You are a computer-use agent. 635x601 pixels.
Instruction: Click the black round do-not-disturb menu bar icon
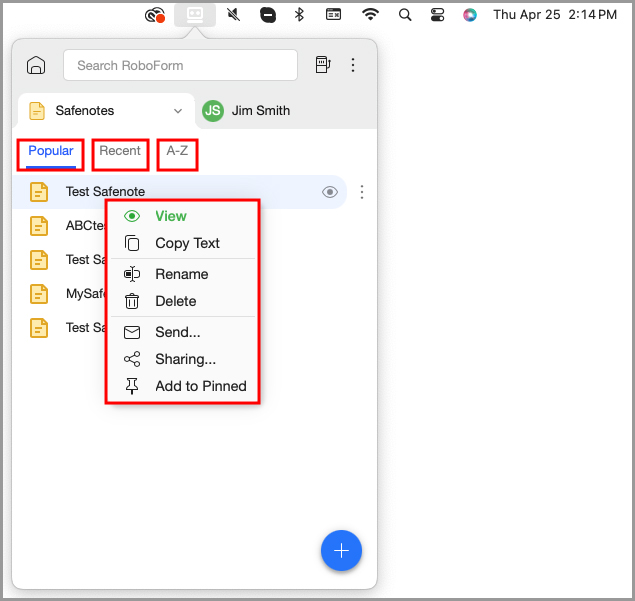pyautogui.click(x=268, y=15)
